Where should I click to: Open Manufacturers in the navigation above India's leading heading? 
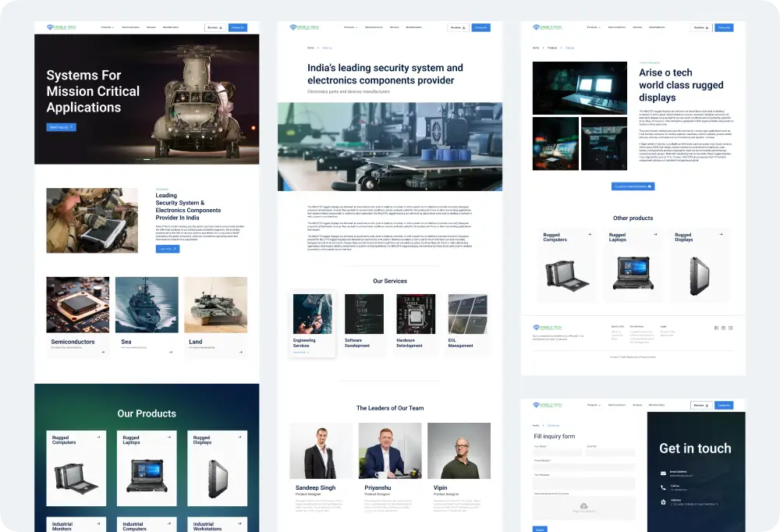[413, 27]
